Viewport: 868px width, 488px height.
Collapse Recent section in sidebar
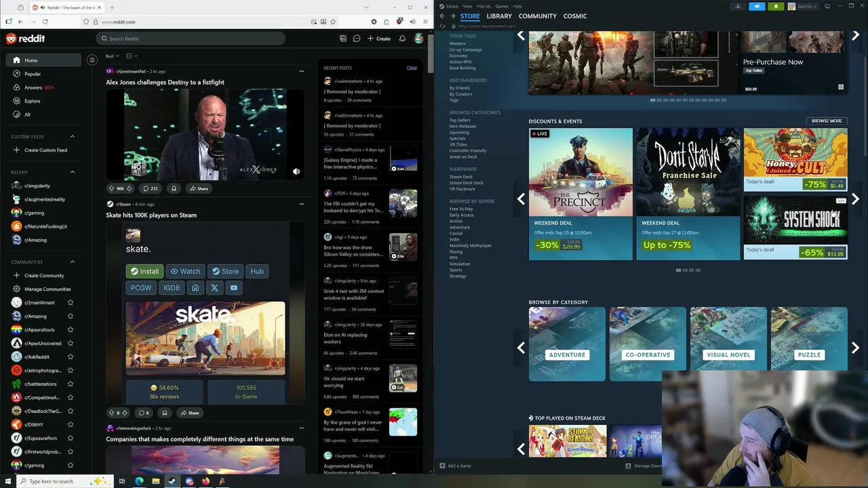(x=73, y=172)
